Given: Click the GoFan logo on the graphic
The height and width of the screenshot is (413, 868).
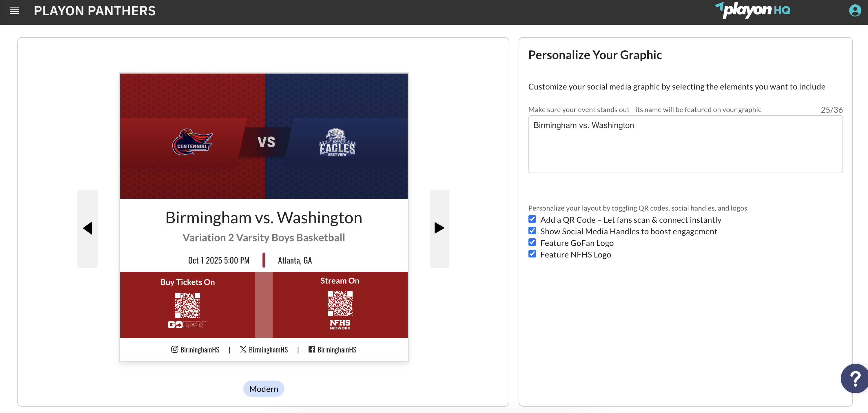Looking at the screenshot, I should (187, 324).
